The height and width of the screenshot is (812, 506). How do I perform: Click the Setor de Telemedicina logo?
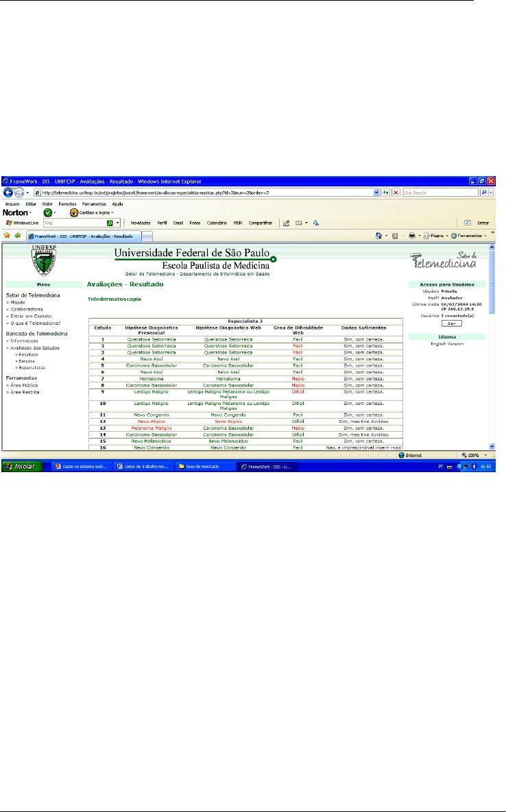coord(444,261)
